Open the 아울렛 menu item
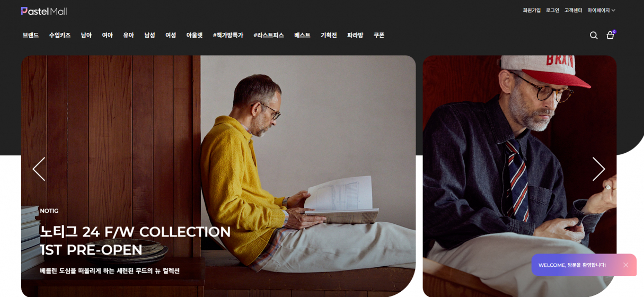Viewport: 644px width, 297px height. tap(194, 35)
